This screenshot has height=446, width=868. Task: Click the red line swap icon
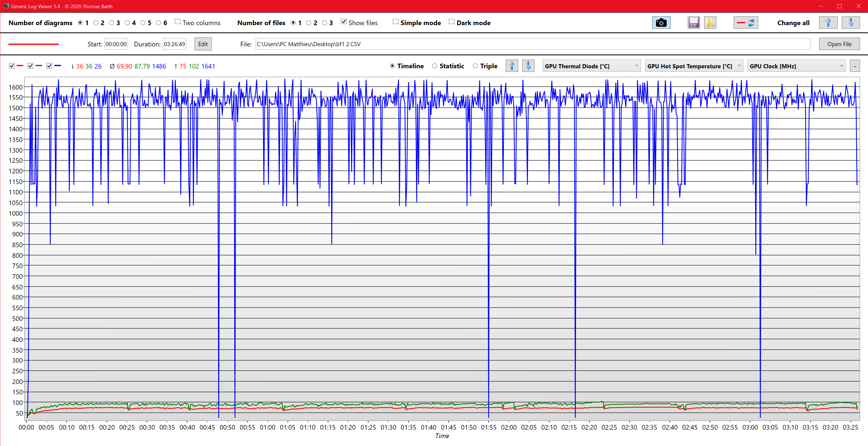[x=745, y=23]
